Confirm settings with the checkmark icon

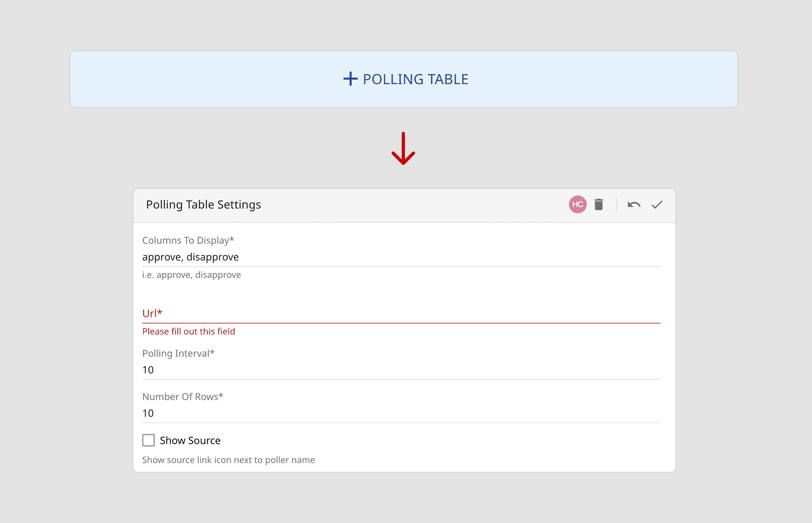click(x=657, y=204)
